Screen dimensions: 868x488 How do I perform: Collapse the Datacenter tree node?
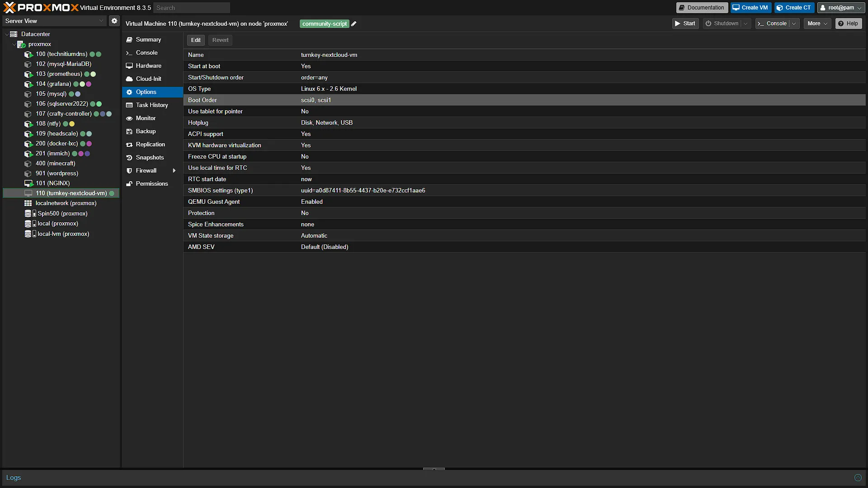[x=6, y=34]
